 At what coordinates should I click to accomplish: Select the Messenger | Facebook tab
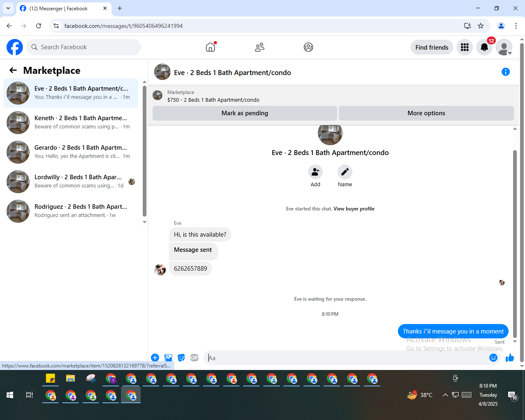64,8
